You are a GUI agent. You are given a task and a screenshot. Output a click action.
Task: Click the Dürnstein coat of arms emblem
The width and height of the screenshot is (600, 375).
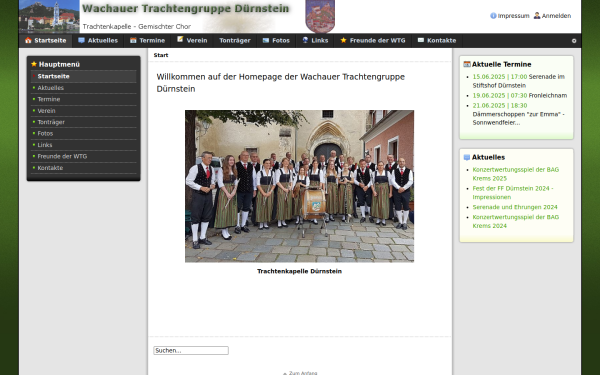(x=320, y=16)
